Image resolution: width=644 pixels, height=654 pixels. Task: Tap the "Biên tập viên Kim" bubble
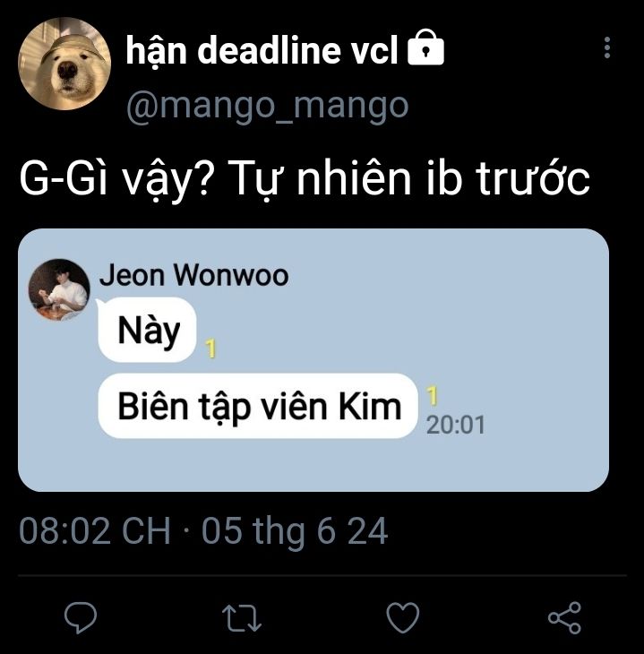[x=258, y=406]
